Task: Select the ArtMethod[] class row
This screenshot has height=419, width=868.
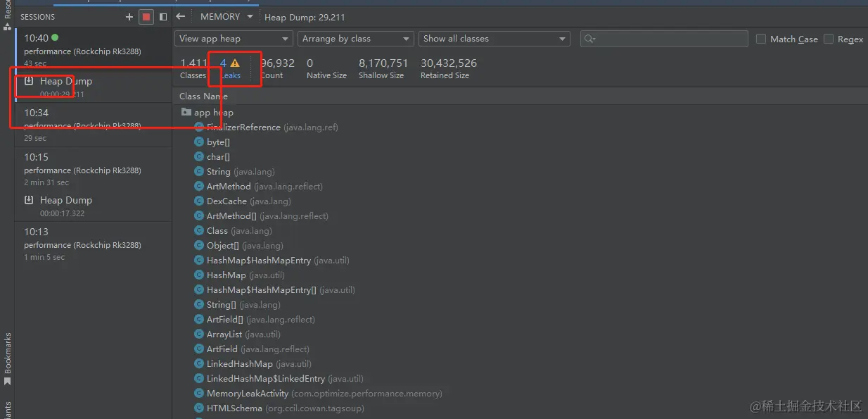Action: pyautogui.click(x=520, y=215)
